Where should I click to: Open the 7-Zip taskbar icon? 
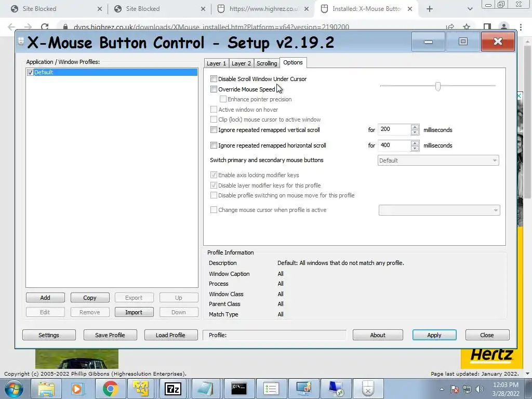[x=172, y=389]
